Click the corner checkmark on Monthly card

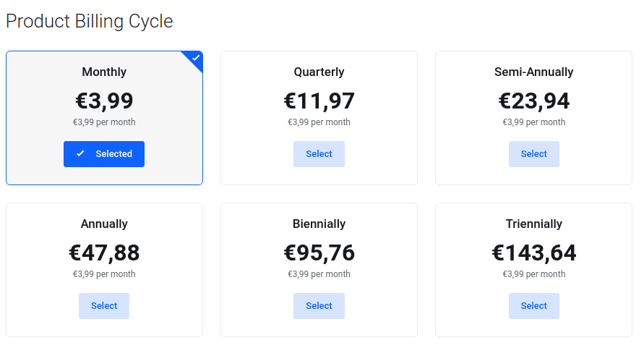[196, 58]
